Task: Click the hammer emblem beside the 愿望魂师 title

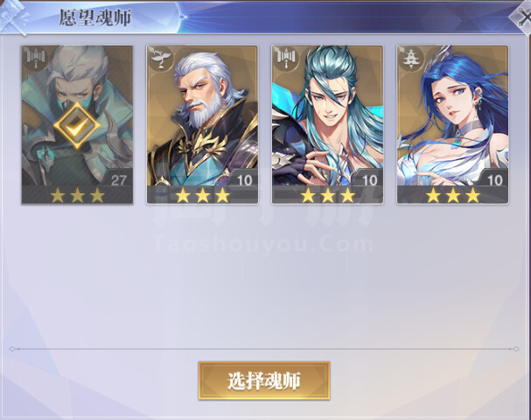Action: (15, 17)
